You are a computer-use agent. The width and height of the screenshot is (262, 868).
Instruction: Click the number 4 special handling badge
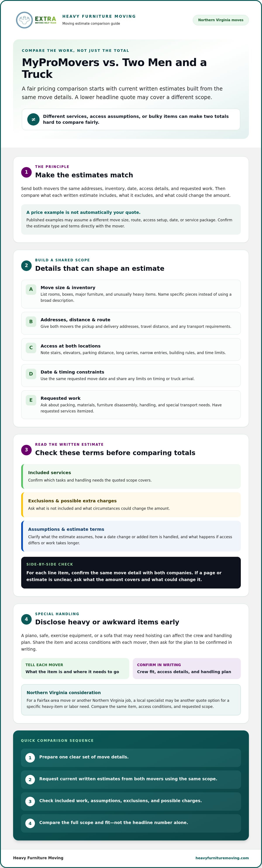click(x=26, y=619)
